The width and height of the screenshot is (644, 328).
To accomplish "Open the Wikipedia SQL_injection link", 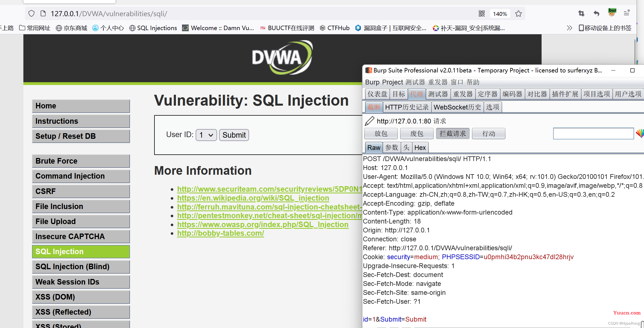I will click(253, 198).
